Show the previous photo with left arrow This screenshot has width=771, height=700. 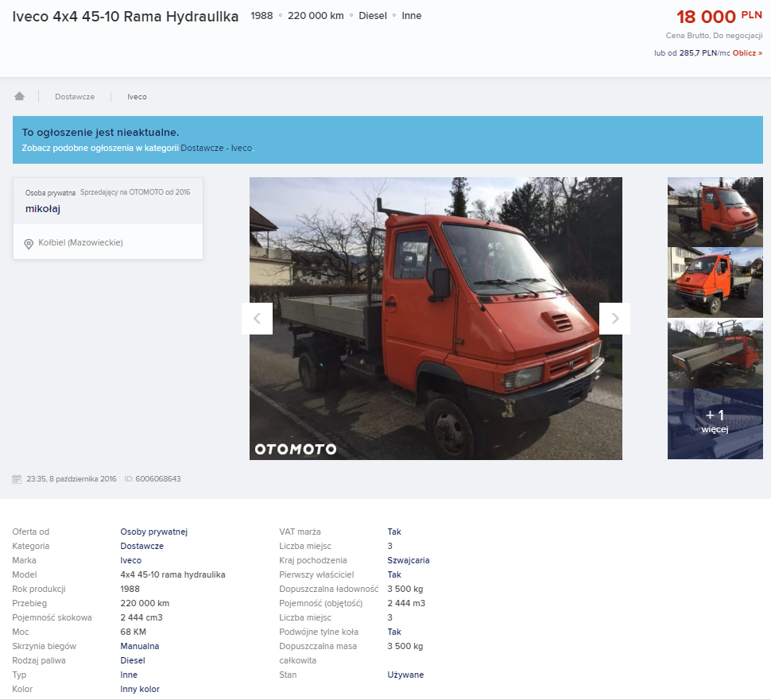[x=257, y=319]
